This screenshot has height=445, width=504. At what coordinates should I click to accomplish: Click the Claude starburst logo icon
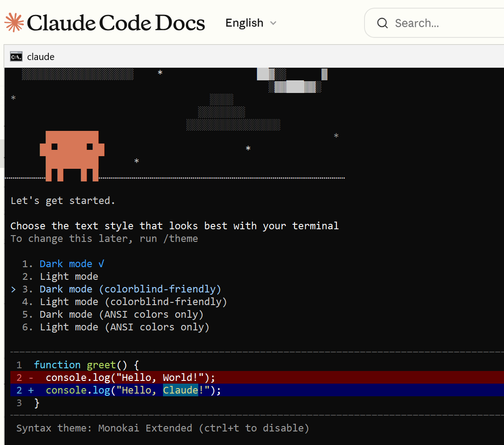tap(14, 23)
